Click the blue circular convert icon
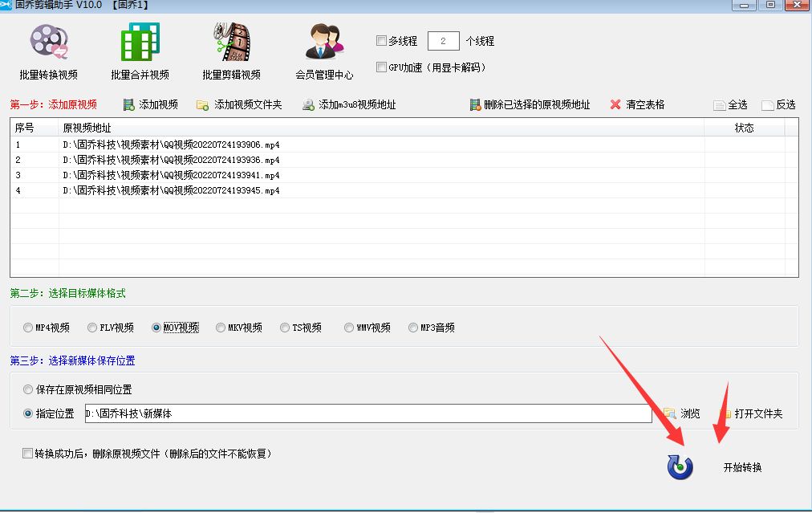The height and width of the screenshot is (513, 812). [x=680, y=467]
